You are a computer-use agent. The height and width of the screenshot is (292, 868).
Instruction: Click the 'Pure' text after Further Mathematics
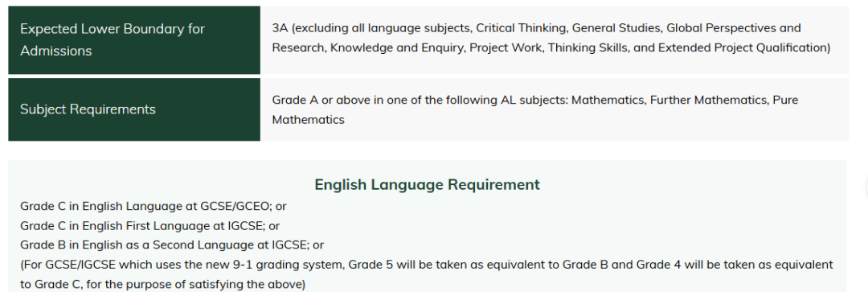coord(785,101)
